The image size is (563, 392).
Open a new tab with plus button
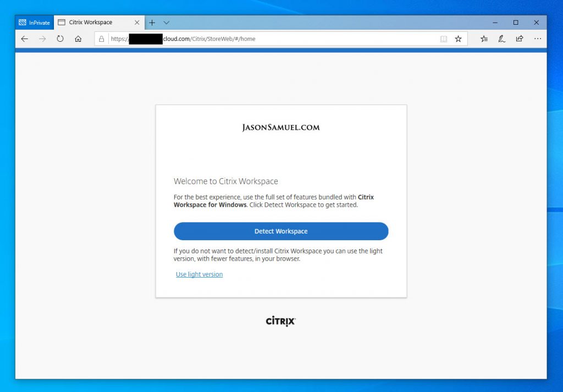click(152, 23)
